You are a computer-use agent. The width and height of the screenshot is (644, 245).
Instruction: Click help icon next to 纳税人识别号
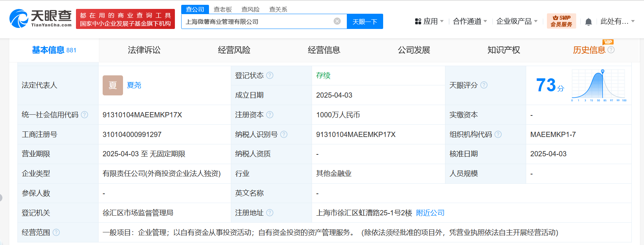284,134
